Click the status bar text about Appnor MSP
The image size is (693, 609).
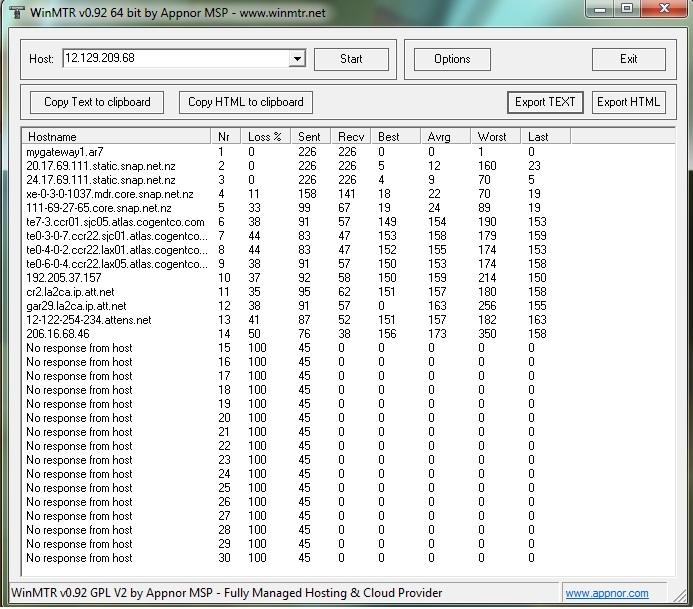(226, 593)
